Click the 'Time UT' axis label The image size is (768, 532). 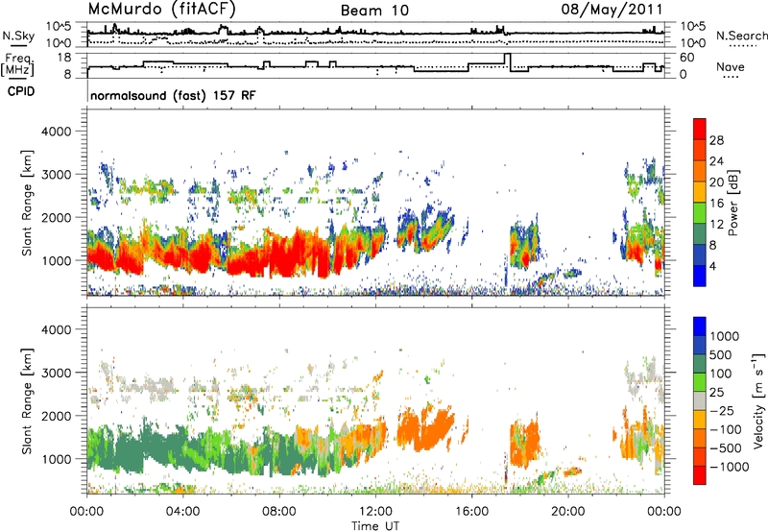(x=375, y=526)
